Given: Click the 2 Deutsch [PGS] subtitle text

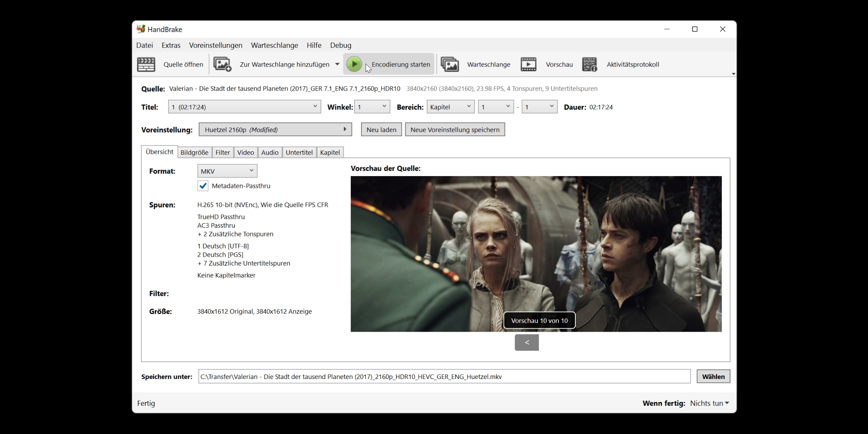Looking at the screenshot, I should click(220, 254).
